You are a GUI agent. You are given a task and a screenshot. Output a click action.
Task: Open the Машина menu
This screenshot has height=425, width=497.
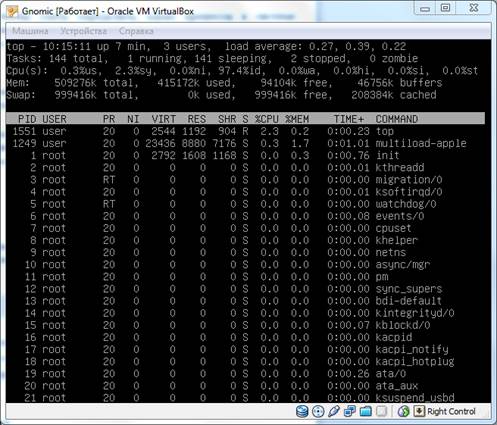click(x=30, y=31)
